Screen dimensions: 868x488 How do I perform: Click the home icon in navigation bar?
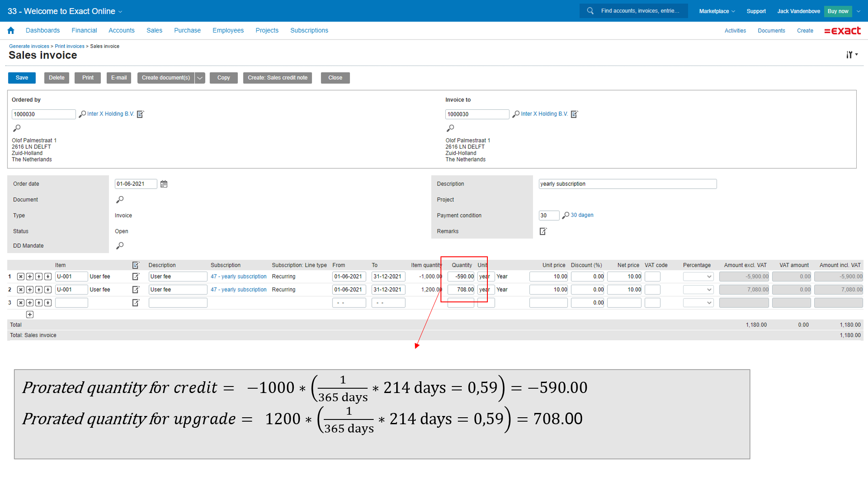click(11, 30)
